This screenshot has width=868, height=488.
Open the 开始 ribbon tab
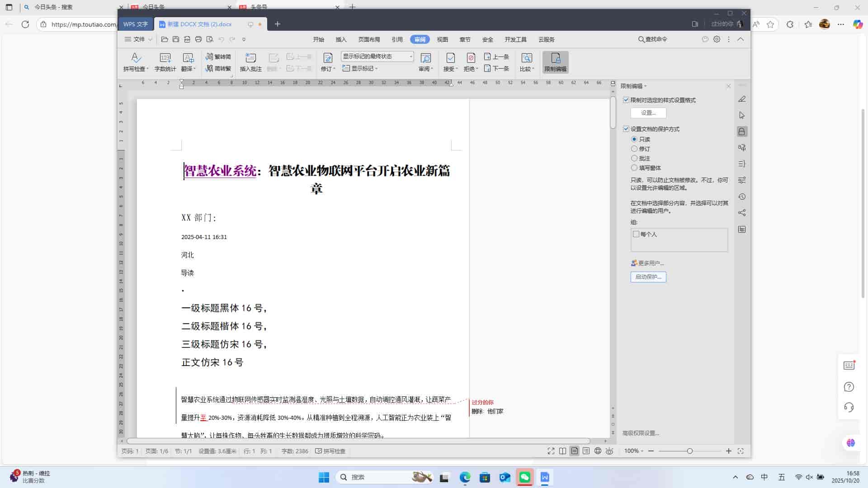click(318, 39)
